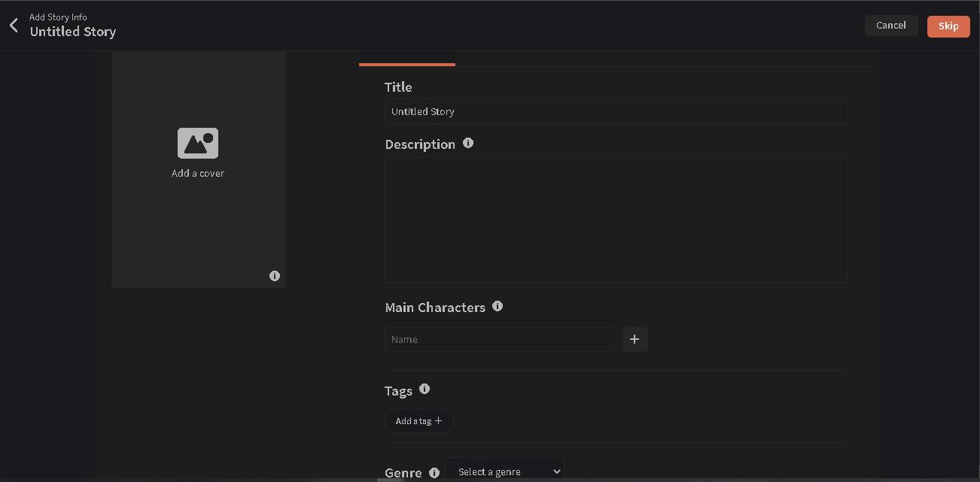Click the Name field under Main Characters
The width and height of the screenshot is (980, 482).
[500, 339]
